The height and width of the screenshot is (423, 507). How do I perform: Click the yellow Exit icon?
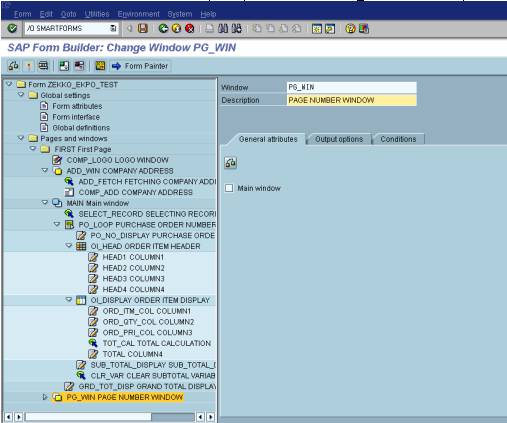tap(176, 28)
